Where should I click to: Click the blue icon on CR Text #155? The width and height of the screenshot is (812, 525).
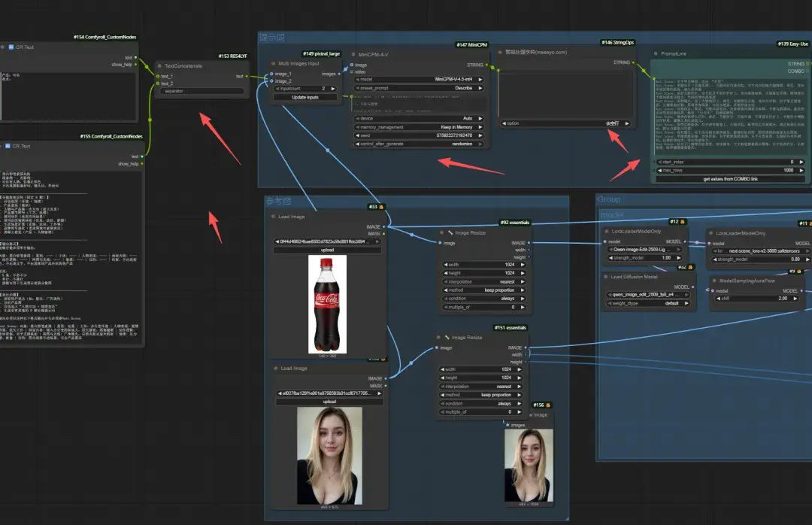coord(8,146)
